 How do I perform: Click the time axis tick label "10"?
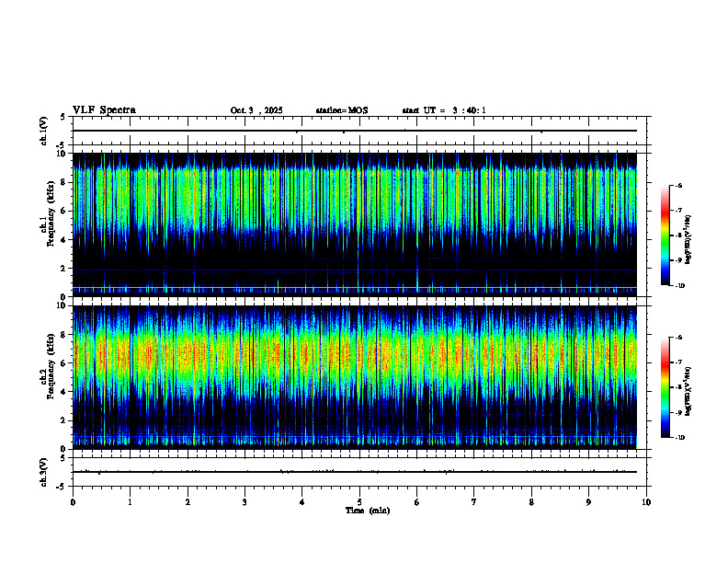coord(646,502)
